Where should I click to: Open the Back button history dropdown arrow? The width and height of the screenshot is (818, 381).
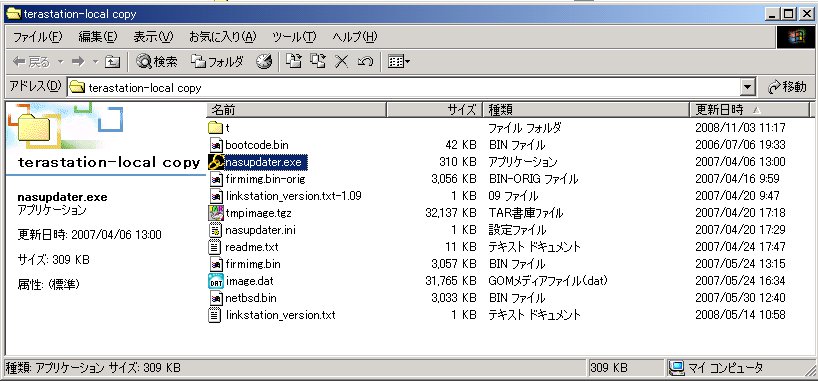click(x=60, y=62)
